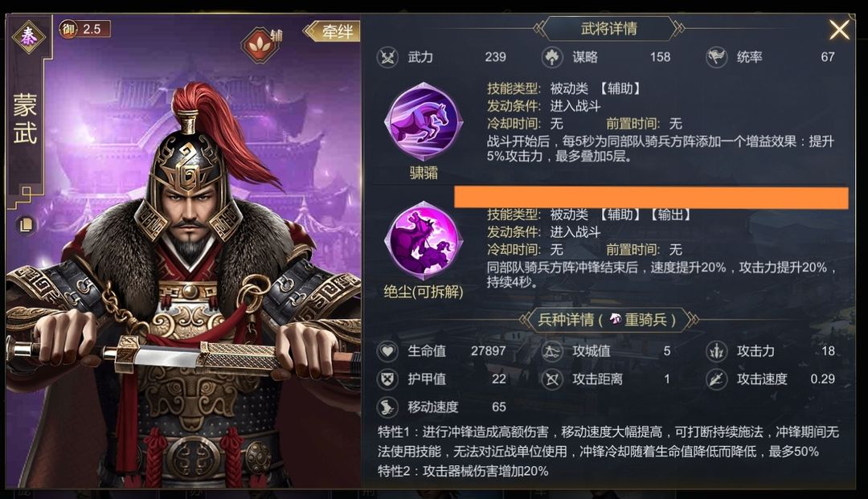Click the 统率 command stat icon
The height and width of the screenshot is (499, 868).
tap(716, 57)
